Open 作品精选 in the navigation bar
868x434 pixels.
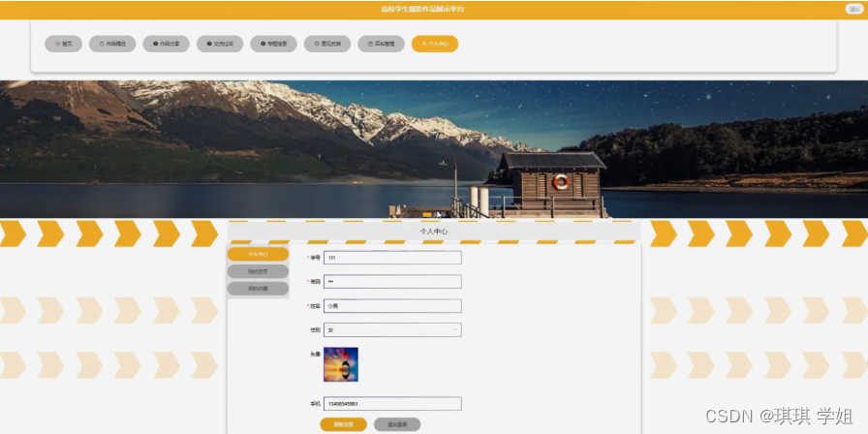click(x=112, y=44)
